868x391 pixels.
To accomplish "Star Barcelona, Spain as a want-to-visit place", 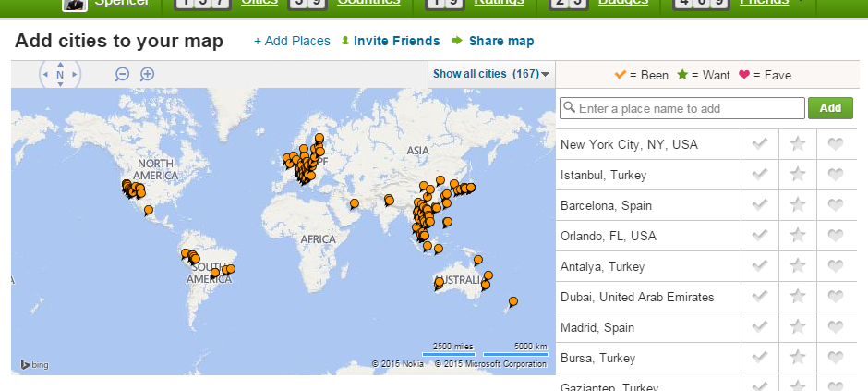I will 798,205.
